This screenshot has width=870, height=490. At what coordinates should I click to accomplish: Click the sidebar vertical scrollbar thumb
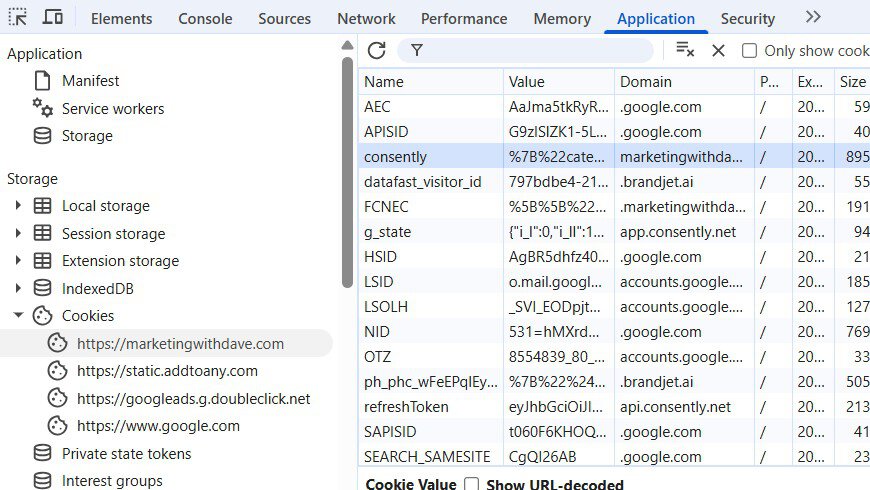347,173
